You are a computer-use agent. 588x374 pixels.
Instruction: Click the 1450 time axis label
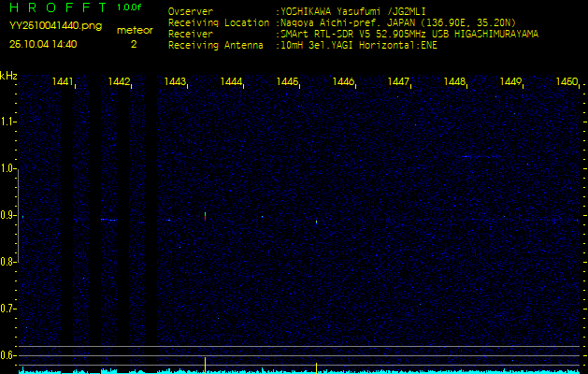(x=567, y=81)
